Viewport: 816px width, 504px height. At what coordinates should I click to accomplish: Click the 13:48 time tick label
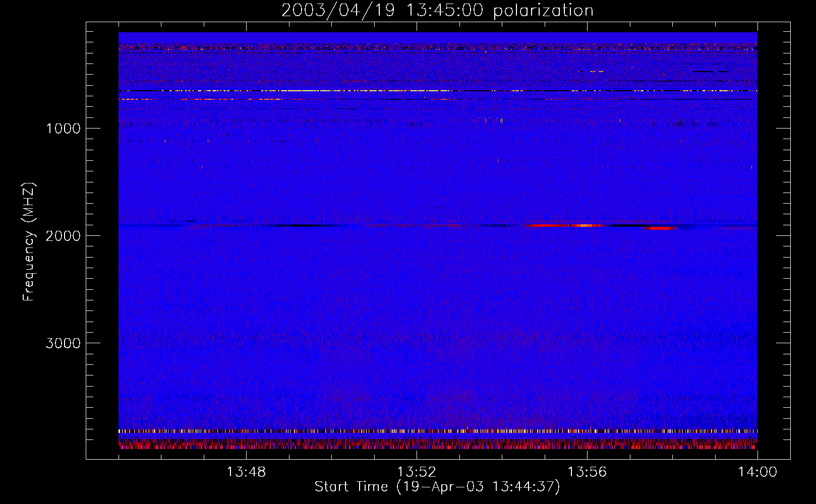[246, 472]
